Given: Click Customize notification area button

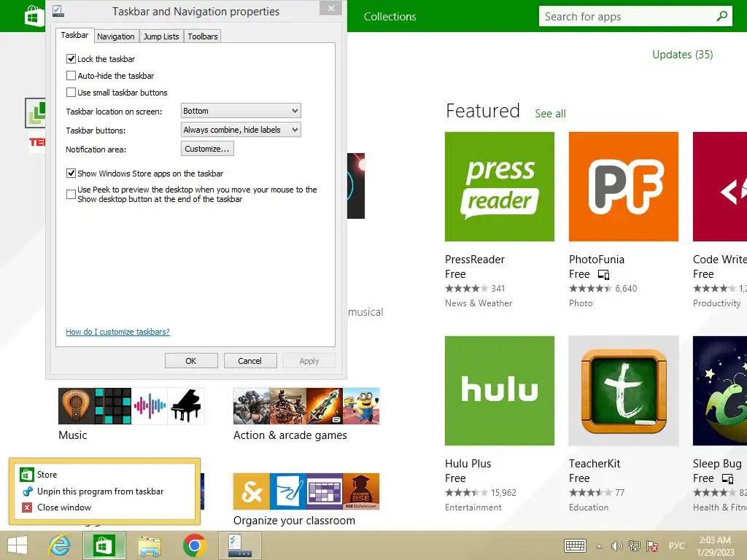Looking at the screenshot, I should pos(207,149).
